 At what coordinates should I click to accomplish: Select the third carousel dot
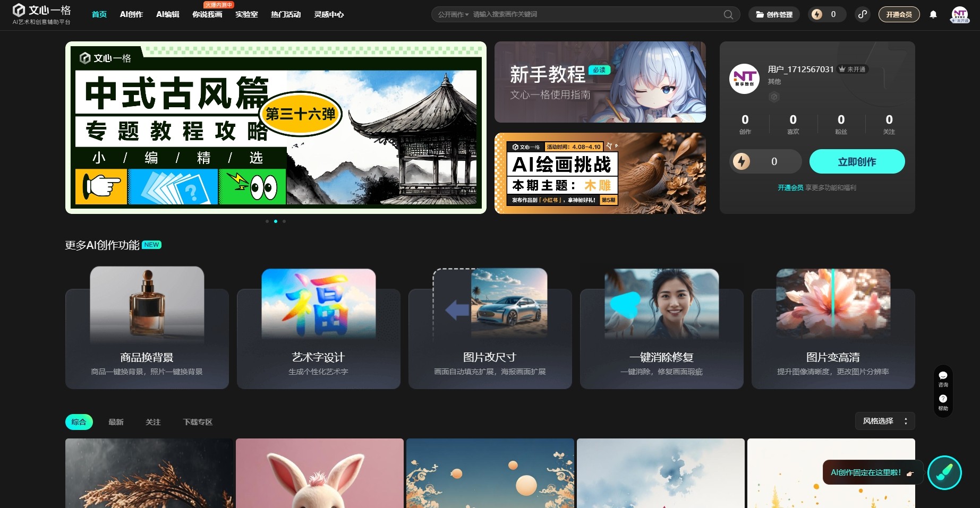pos(284,221)
